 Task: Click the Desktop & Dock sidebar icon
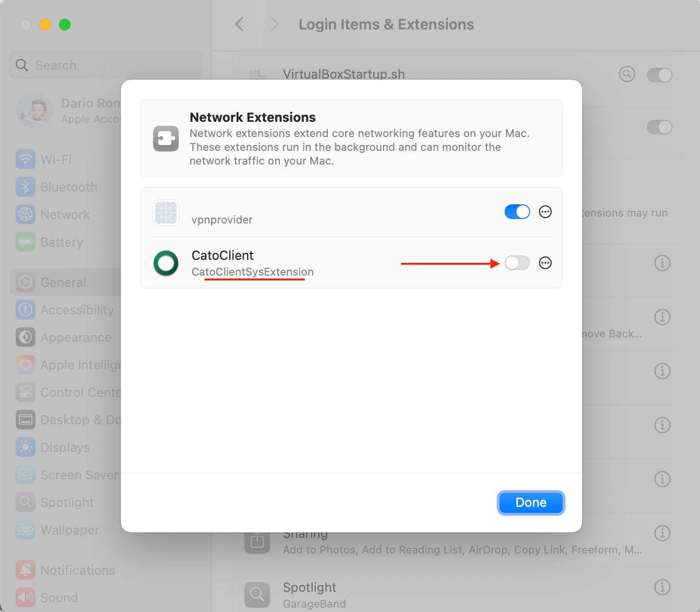point(26,419)
